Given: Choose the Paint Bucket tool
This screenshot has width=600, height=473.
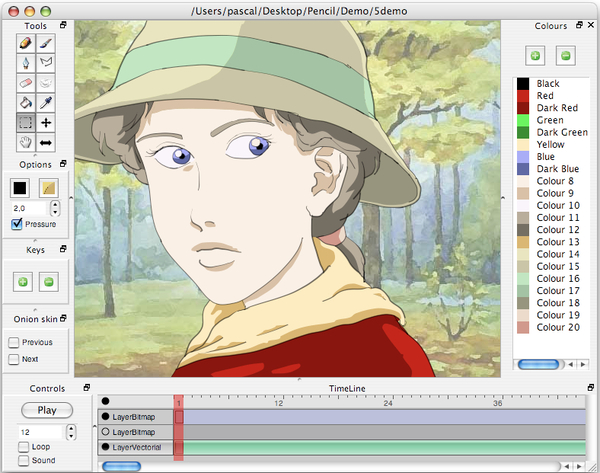Looking at the screenshot, I should pos(24,102).
